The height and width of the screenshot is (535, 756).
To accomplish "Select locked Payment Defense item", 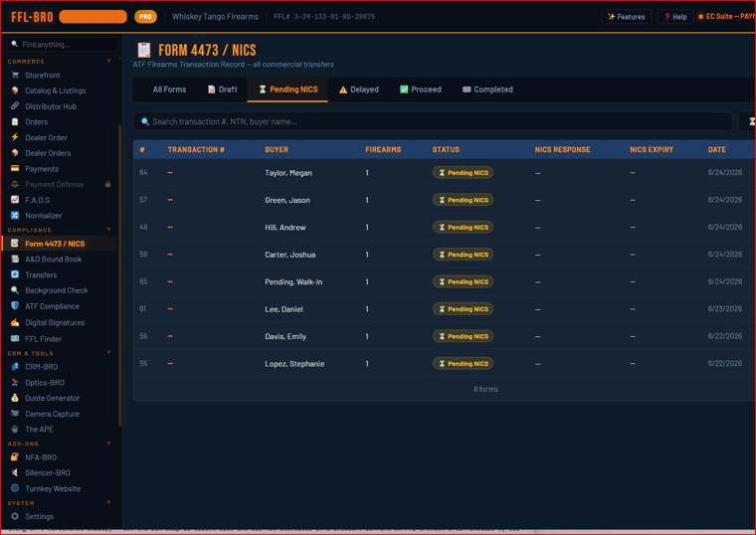I will (x=54, y=185).
